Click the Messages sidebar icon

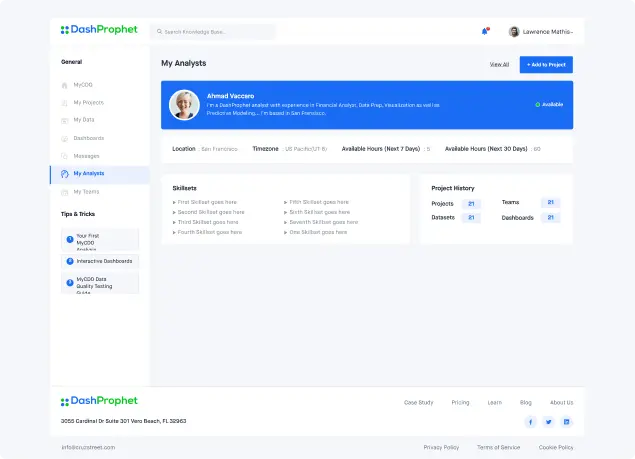click(65, 156)
